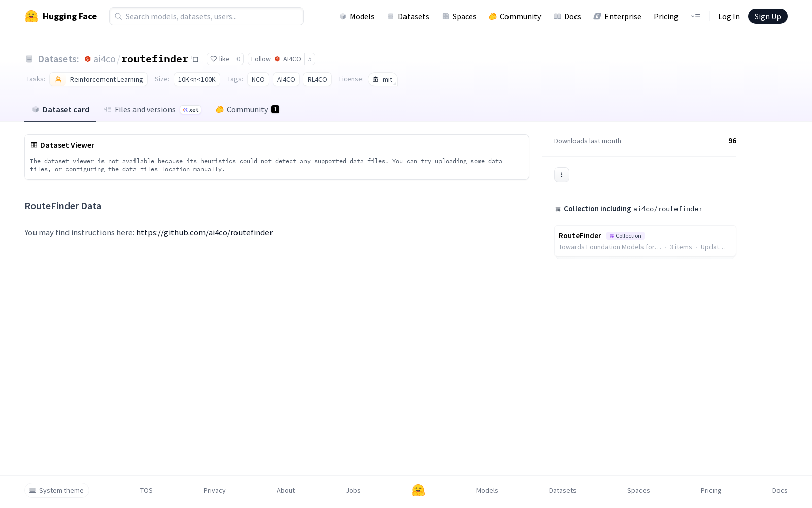The image size is (812, 508).
Task: Open supported data files link
Action: click(350, 161)
